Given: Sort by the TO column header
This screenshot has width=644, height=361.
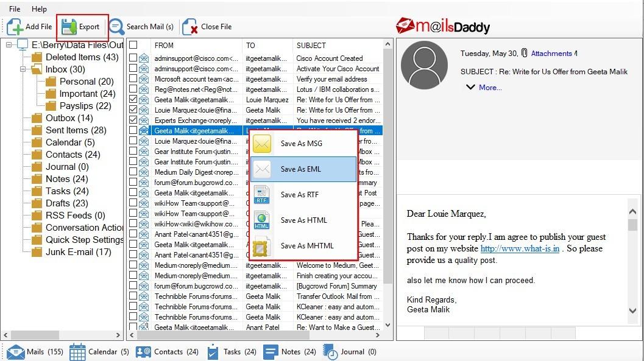Looking at the screenshot, I should [267, 45].
